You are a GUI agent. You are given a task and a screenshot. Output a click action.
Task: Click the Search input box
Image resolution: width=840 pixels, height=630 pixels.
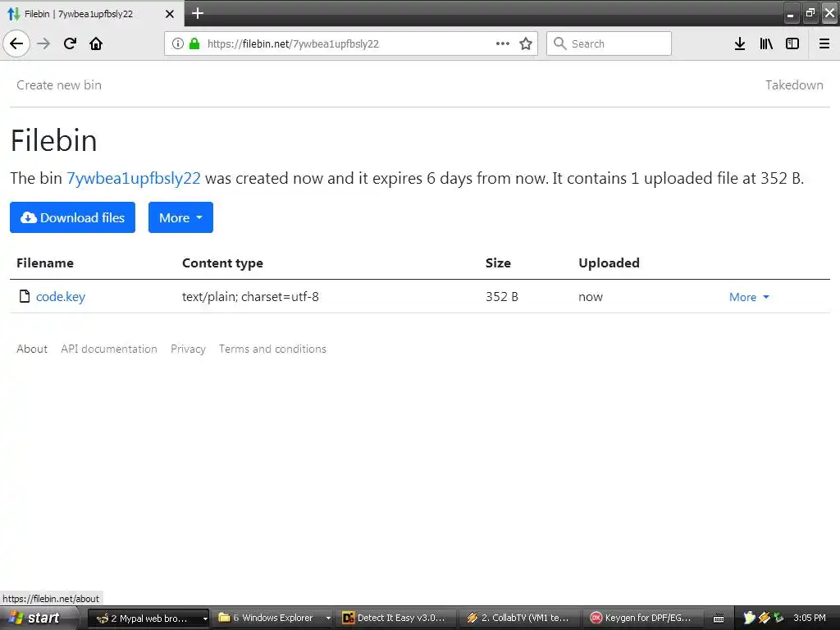pyautogui.click(x=609, y=43)
